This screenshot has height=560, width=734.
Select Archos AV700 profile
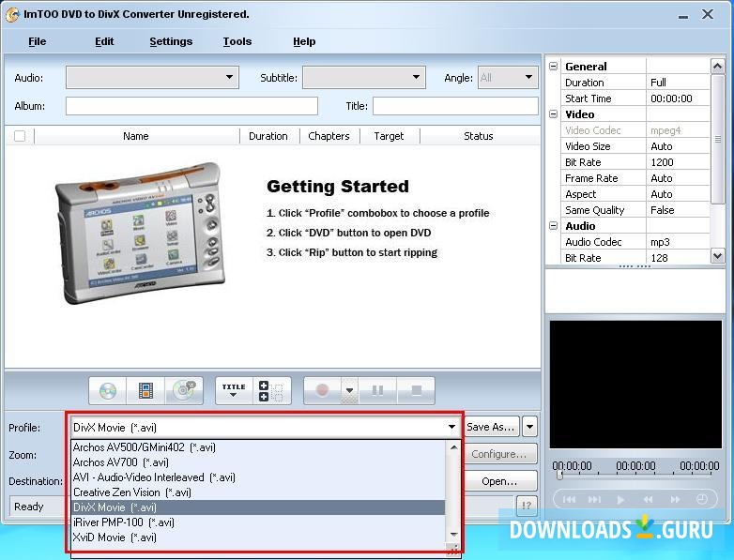(258, 462)
